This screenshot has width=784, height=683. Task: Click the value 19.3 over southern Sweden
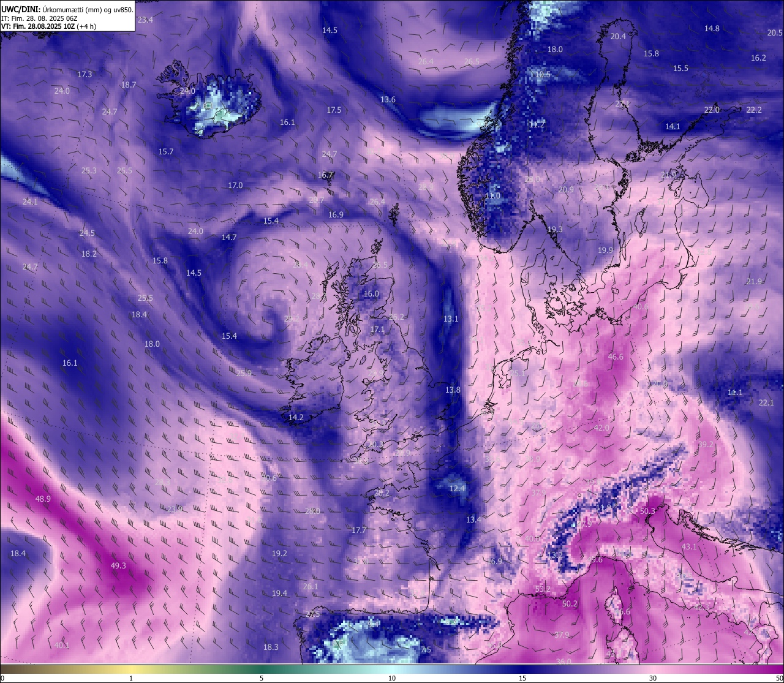(555, 229)
